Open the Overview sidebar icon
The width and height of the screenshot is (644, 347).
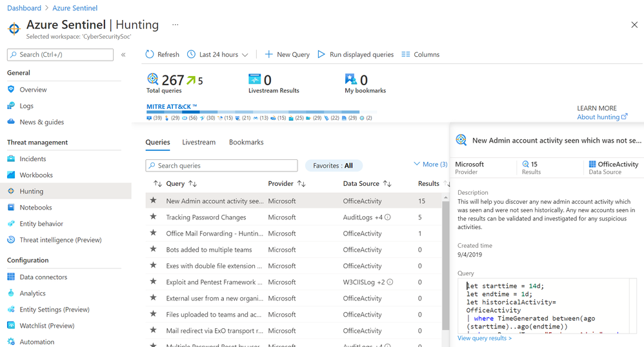point(11,90)
